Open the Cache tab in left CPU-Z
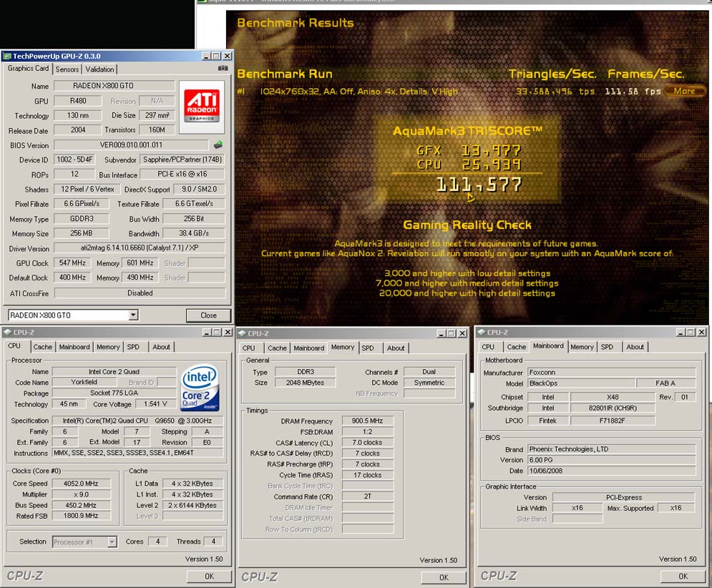Image resolution: width=712 pixels, height=588 pixels. point(43,347)
